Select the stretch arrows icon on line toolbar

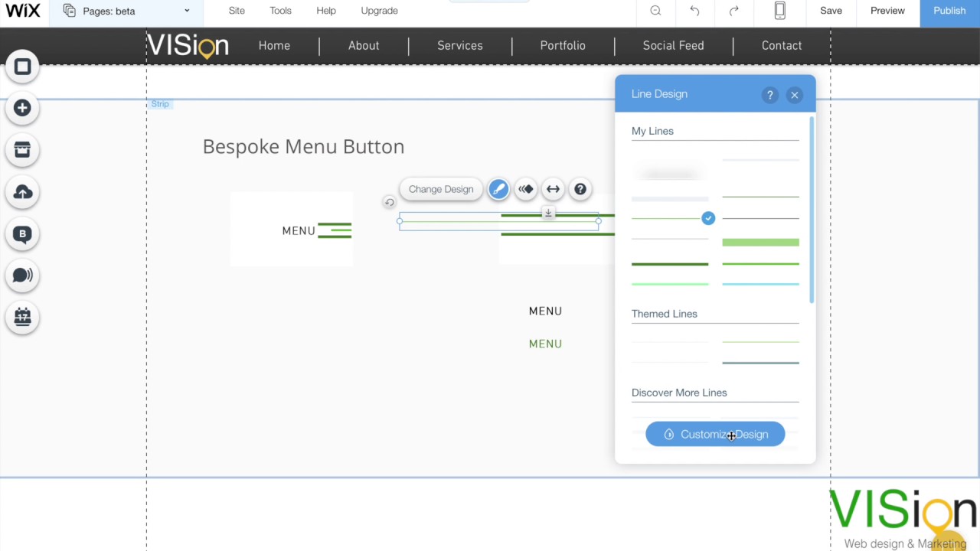point(553,189)
